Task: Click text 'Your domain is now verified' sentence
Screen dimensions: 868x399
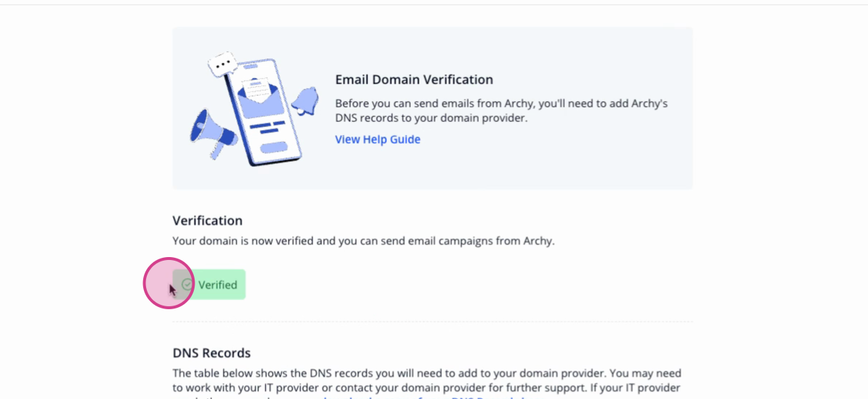Action: pos(364,241)
